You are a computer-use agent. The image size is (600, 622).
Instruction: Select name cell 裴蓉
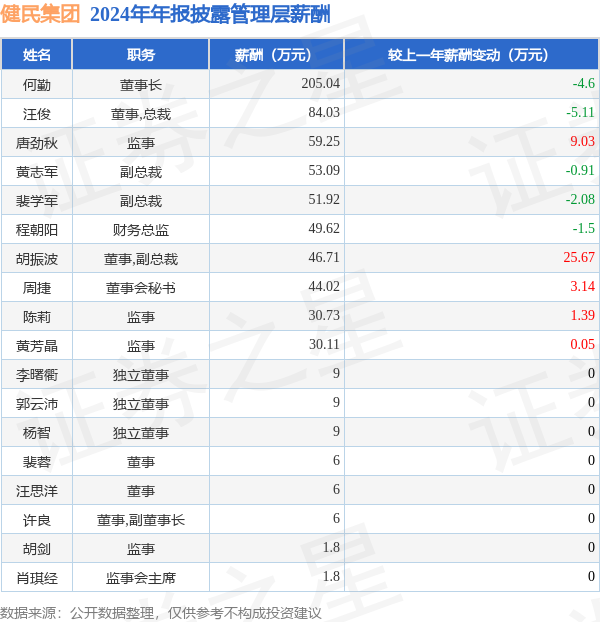click(36, 462)
